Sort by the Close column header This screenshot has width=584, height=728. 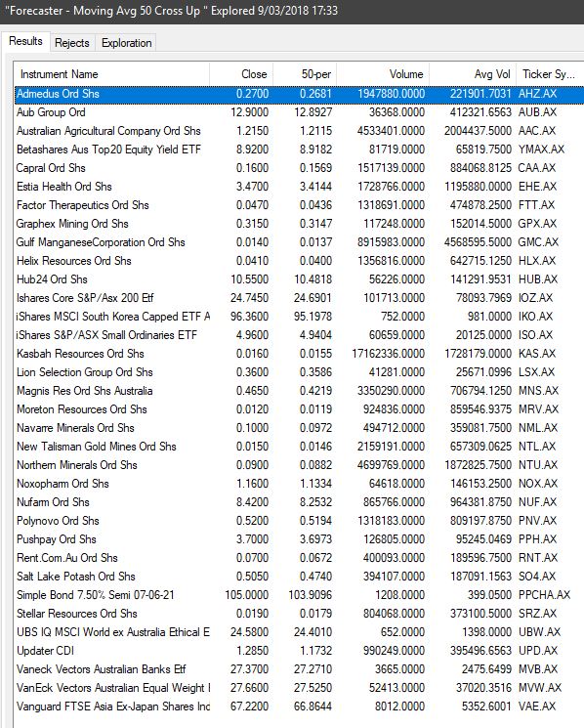pos(241,74)
